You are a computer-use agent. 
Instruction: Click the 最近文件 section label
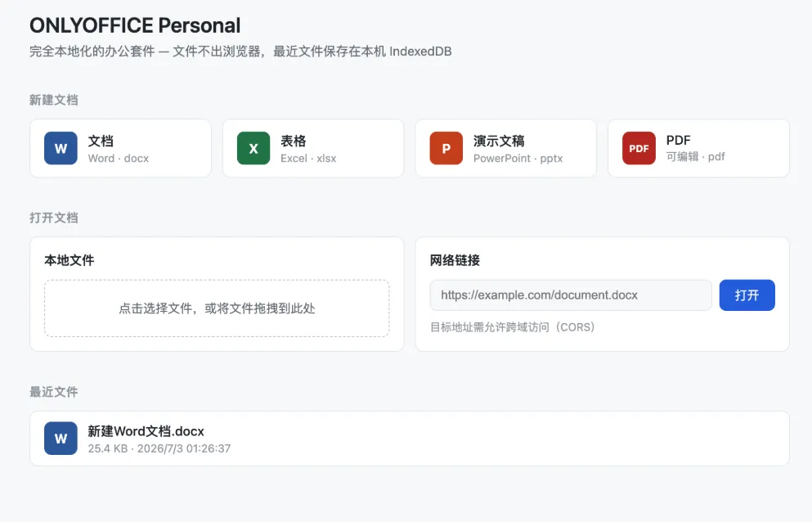point(54,392)
